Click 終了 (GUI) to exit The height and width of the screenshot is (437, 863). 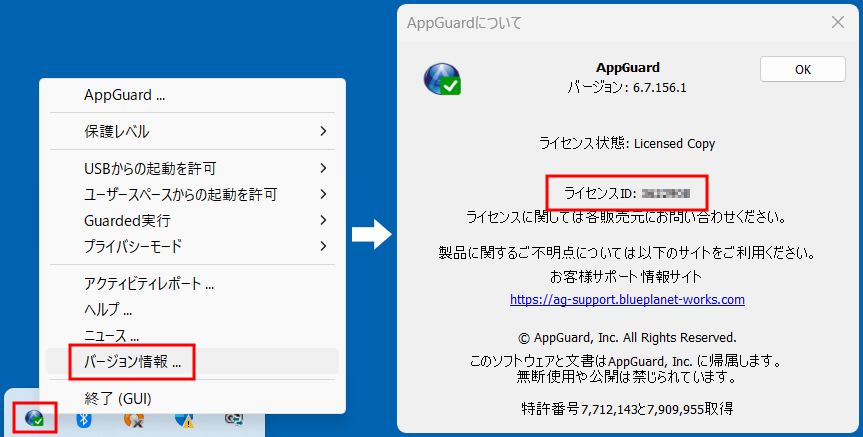117,398
